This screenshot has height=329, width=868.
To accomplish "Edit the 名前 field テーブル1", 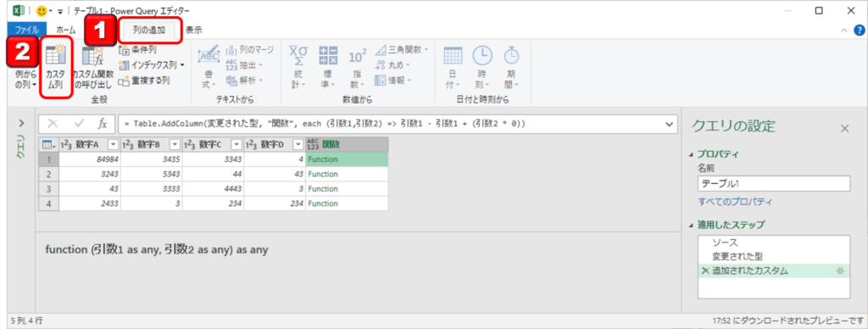I will click(774, 184).
